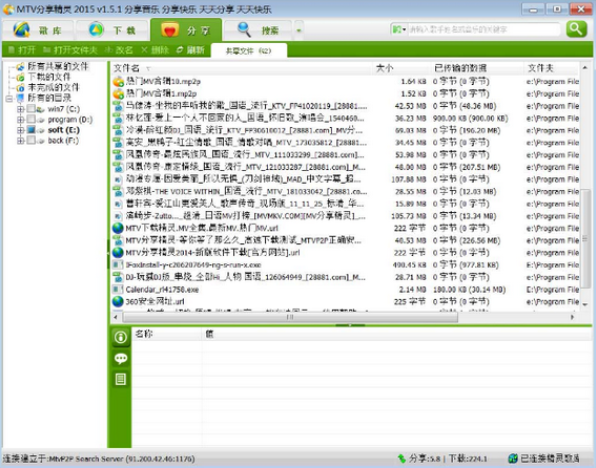Screen dimensions: 596x468
Task: Select 所有共享的文件 tree node
Action: (57, 67)
